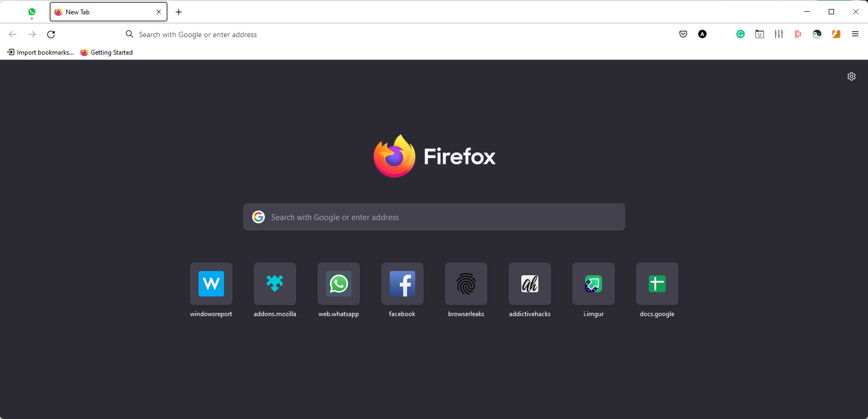This screenshot has height=419, width=868.
Task: Click the docs.google label text
Action: coord(657,314)
